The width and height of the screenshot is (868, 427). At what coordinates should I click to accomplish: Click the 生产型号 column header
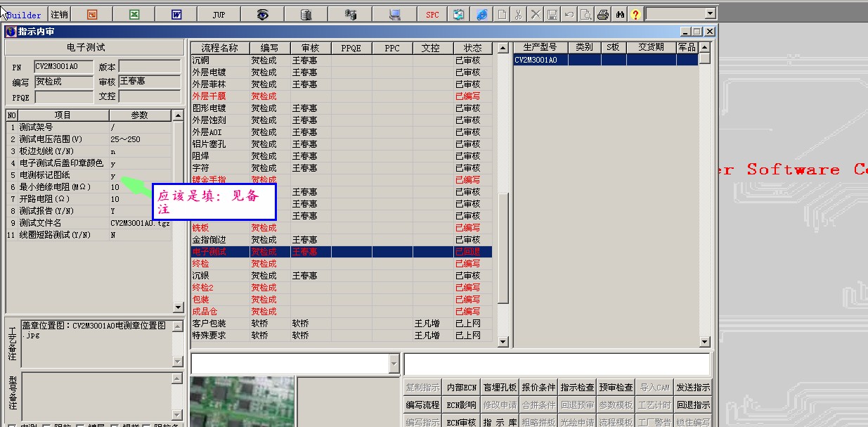[540, 47]
